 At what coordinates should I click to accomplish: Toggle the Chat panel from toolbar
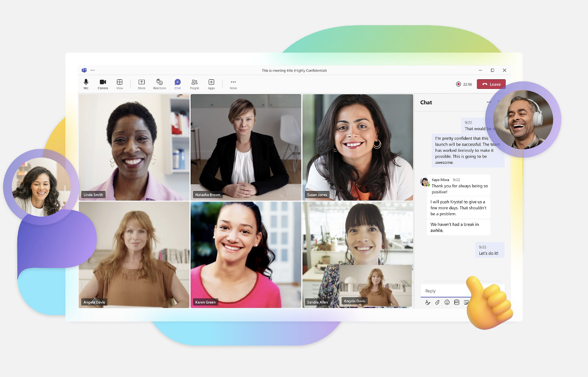pos(178,84)
